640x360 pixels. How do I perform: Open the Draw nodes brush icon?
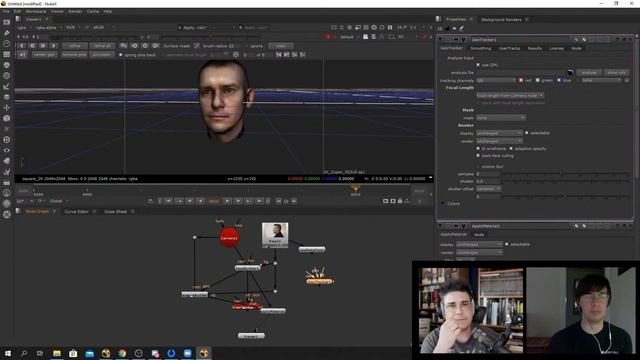point(7,33)
